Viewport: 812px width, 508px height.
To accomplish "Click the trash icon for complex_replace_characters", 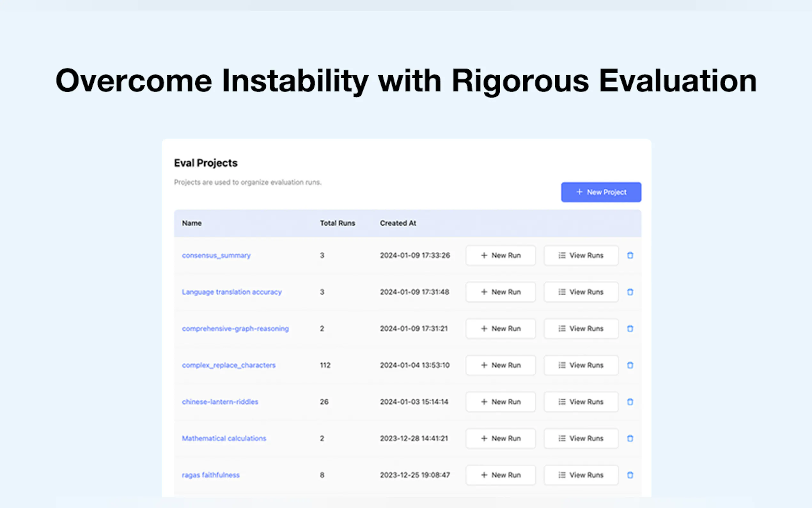I will (630, 365).
